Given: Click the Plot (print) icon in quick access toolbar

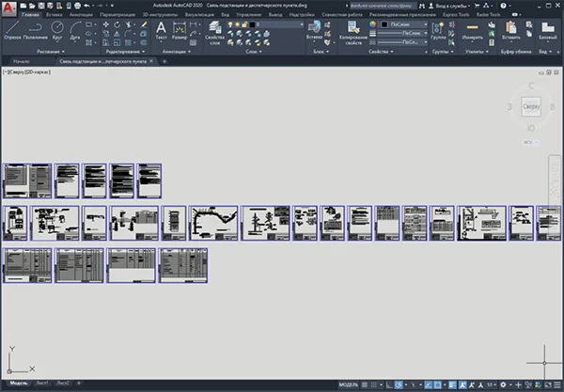Looking at the screenshot, I should pos(77,6).
